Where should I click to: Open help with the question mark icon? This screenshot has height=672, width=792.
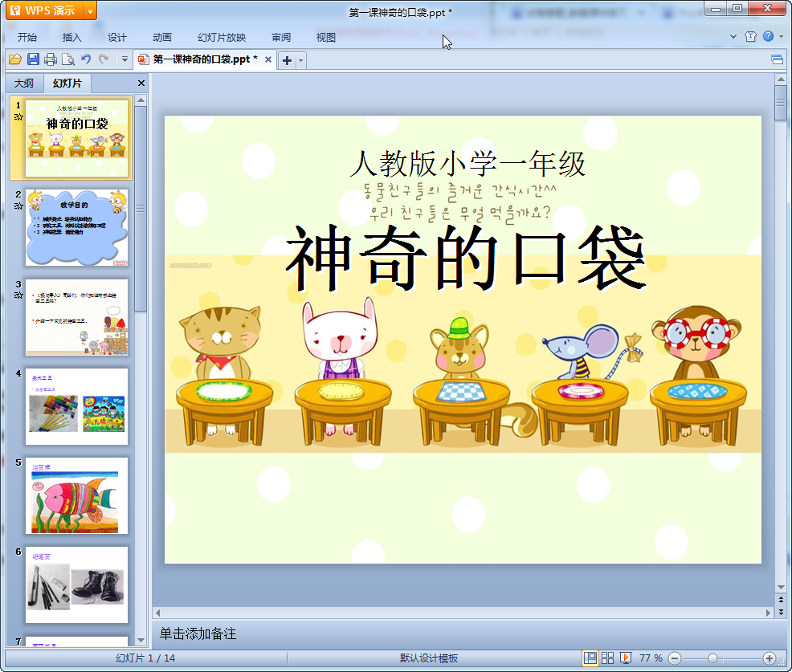coord(768,36)
